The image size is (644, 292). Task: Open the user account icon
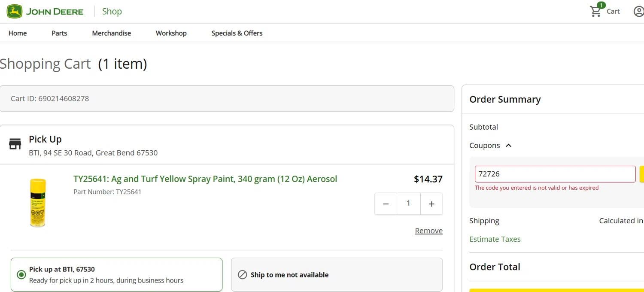click(639, 12)
